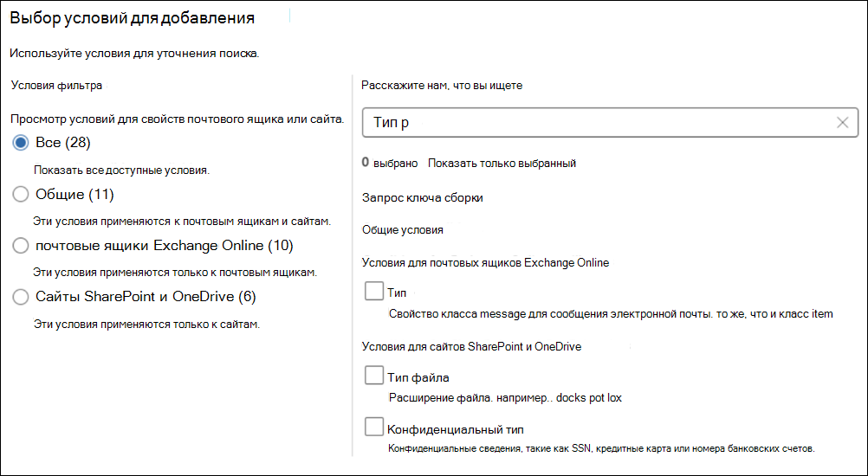Click 'Запрос ключа сборки' heading
The height and width of the screenshot is (476, 868).
[423, 198]
